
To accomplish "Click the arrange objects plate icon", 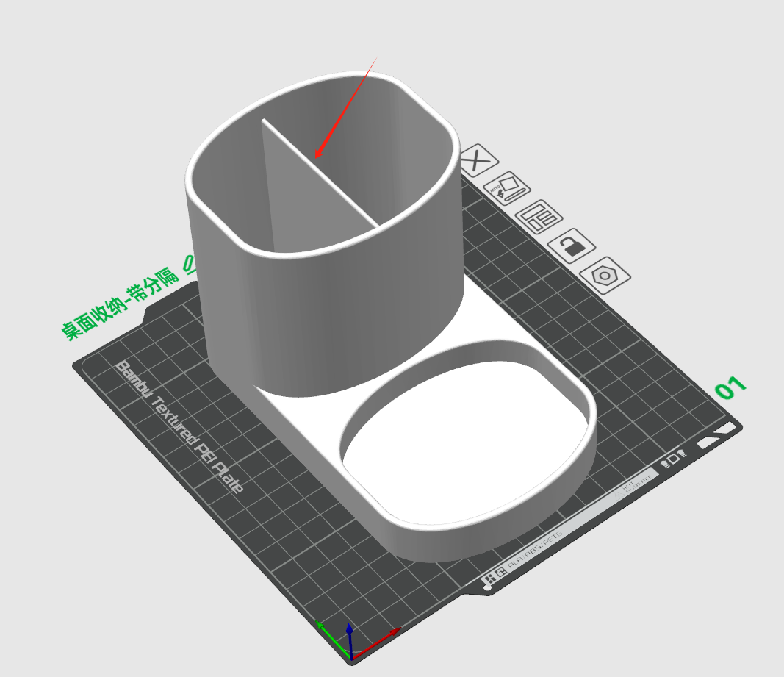I will click(539, 217).
